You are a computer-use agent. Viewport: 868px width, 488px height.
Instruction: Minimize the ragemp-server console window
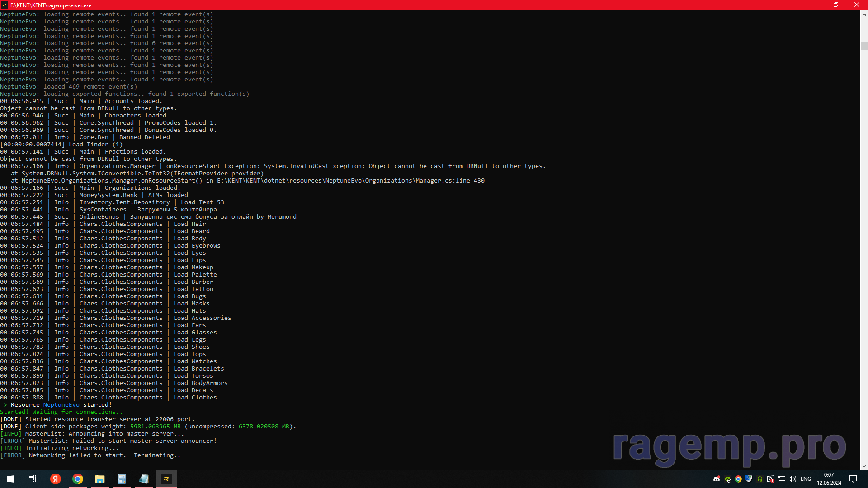tap(816, 5)
